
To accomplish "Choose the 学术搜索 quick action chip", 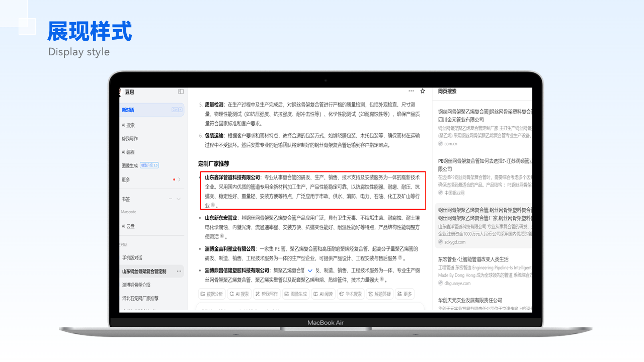I will pyautogui.click(x=351, y=294).
